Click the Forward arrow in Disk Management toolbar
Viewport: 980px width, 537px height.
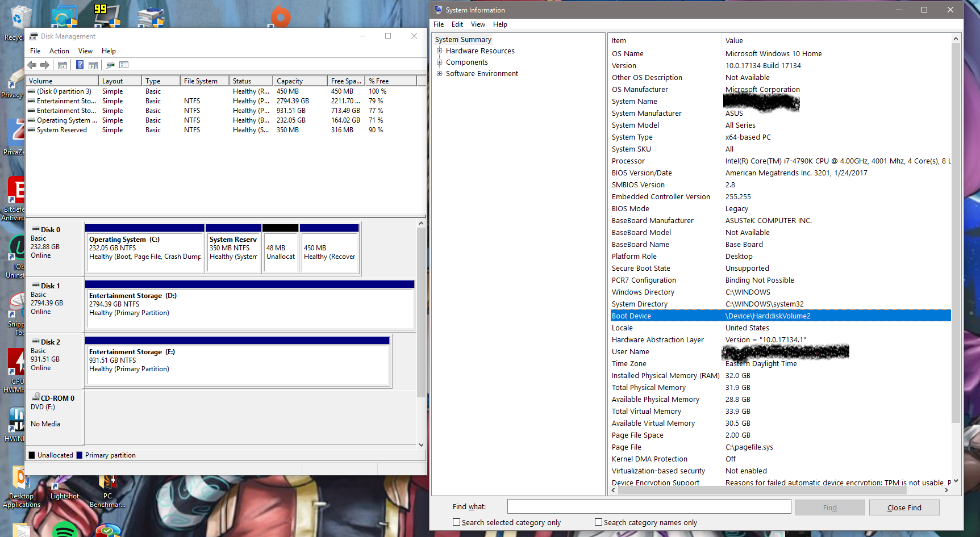[45, 65]
